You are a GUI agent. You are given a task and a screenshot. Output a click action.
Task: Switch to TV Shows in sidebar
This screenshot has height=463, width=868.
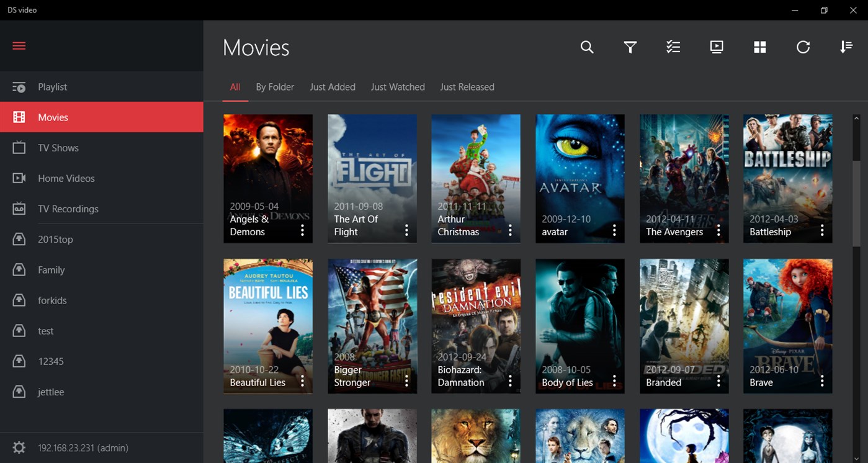pyautogui.click(x=59, y=148)
